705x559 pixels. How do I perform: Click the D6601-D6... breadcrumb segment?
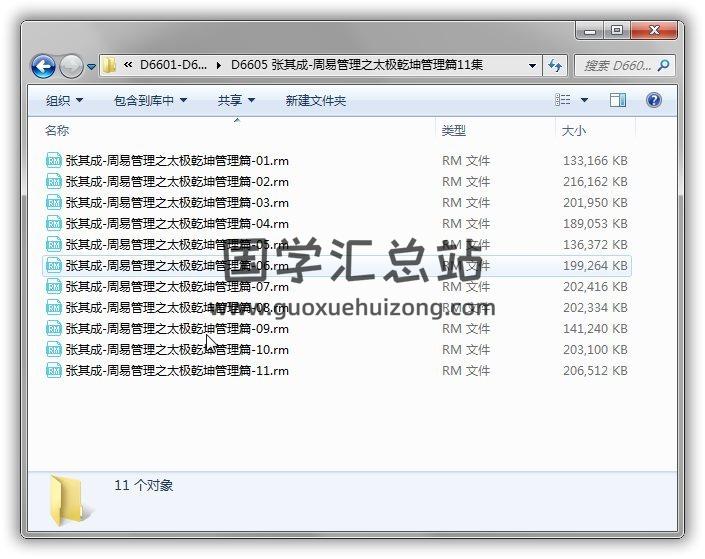[173, 65]
